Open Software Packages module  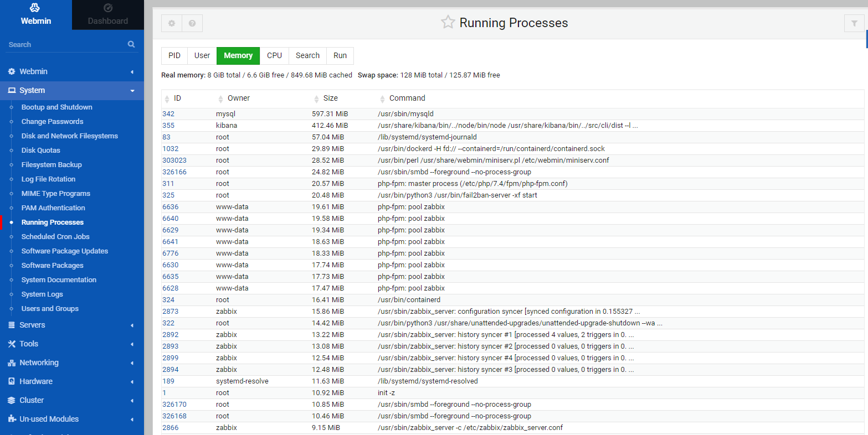53,265
